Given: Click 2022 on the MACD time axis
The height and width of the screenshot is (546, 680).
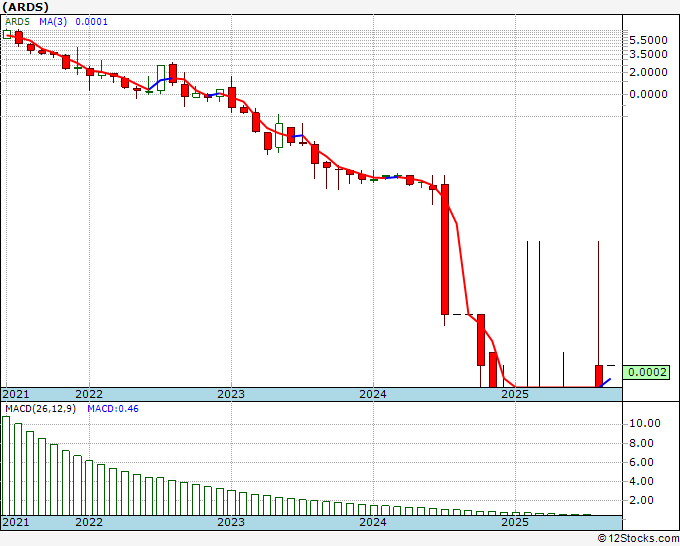Looking at the screenshot, I should coord(89,522).
